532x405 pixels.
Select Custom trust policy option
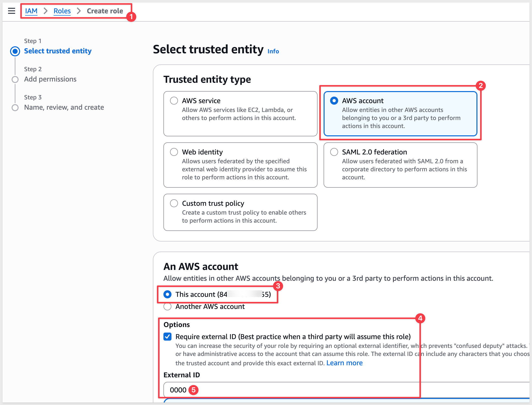click(x=240, y=212)
